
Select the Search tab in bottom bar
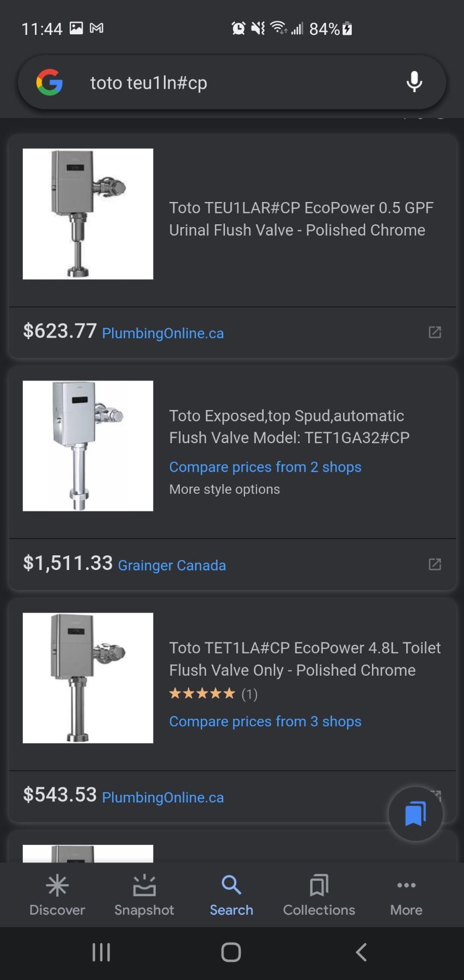pos(231,896)
